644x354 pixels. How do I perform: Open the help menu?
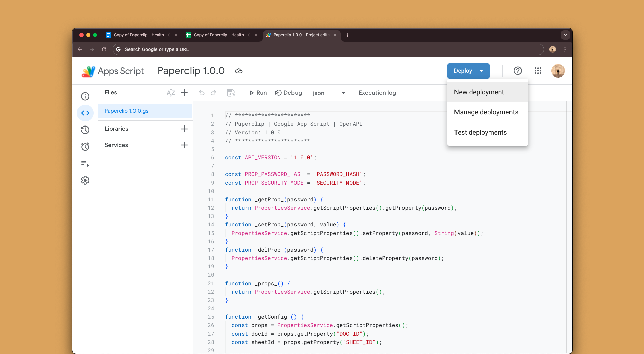point(518,71)
